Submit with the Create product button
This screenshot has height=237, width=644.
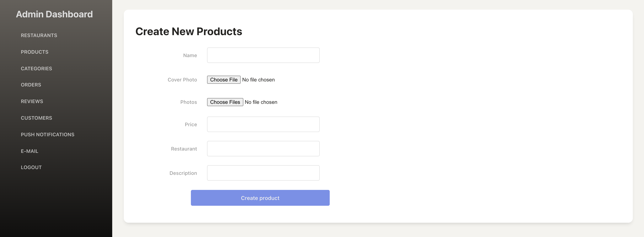260,198
